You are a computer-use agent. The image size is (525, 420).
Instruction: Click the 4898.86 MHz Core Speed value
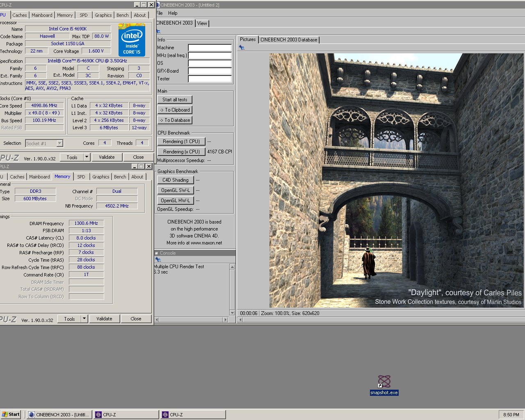[x=44, y=105]
